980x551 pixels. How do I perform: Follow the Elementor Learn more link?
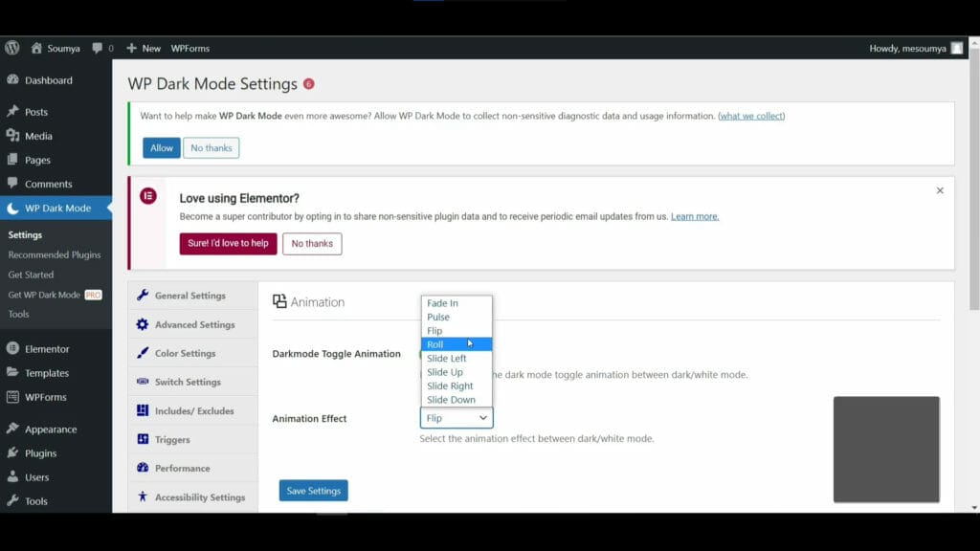click(695, 217)
